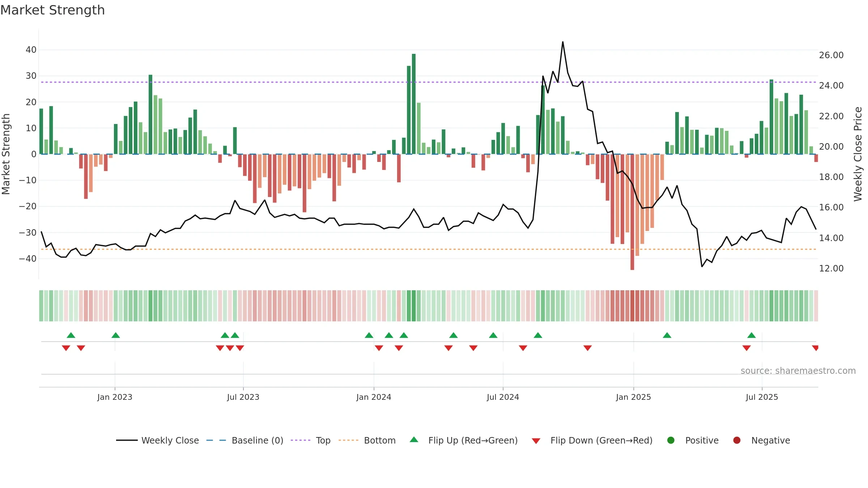The image size is (868, 488).
Task: Click the Jan 2023 x-axis label
Action: (x=115, y=397)
